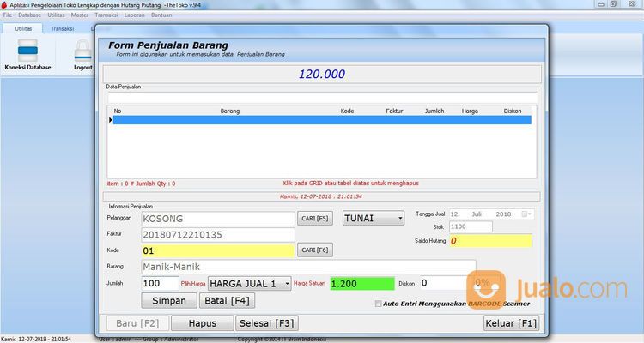Screen dimensions: 644x343
Task: Click the Selesai [F3] button
Action: [x=267, y=323]
